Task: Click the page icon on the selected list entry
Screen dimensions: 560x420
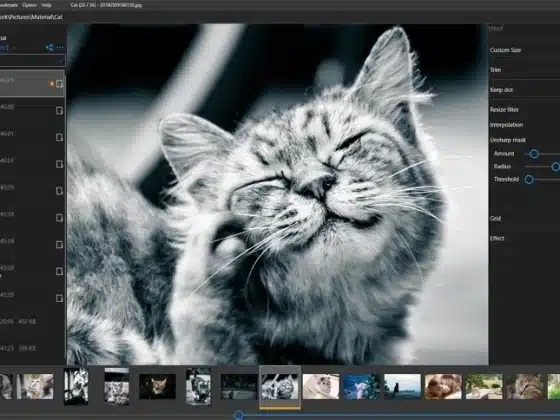Action: click(x=59, y=84)
